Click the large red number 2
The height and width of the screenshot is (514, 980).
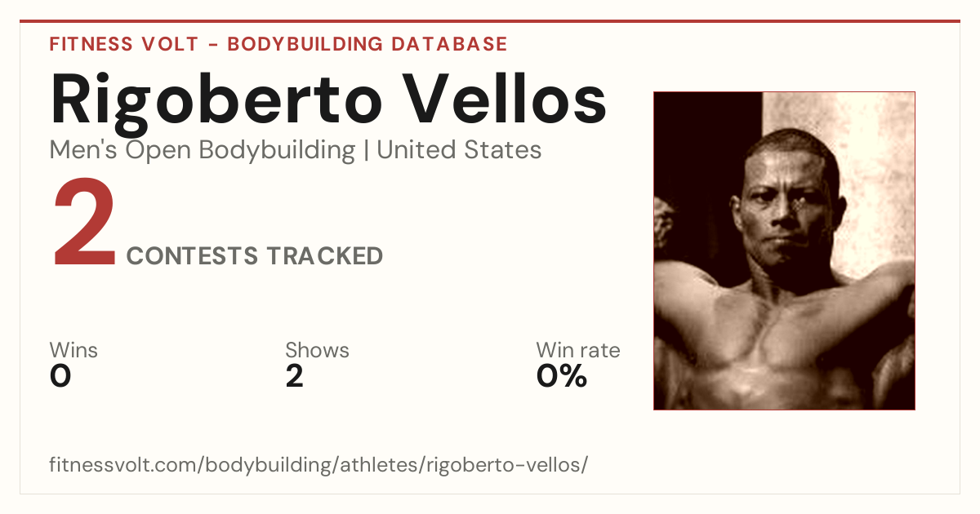tap(85, 224)
